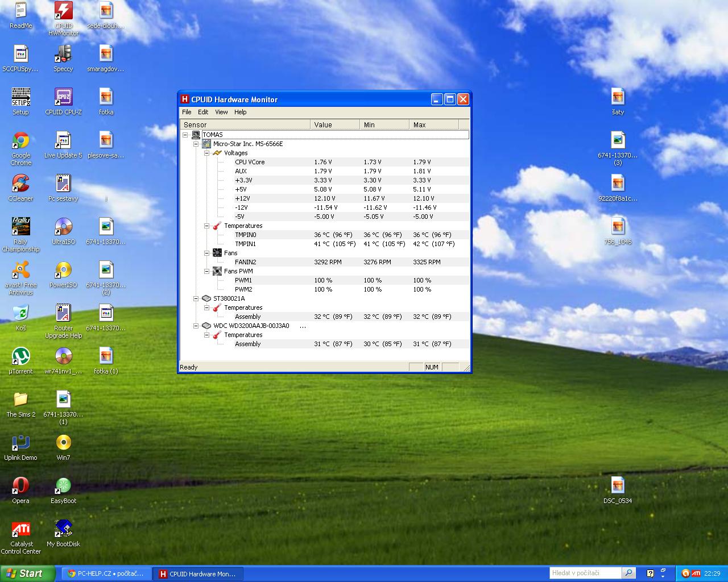Click the Max column header
The height and width of the screenshot is (582, 728).
click(x=434, y=124)
